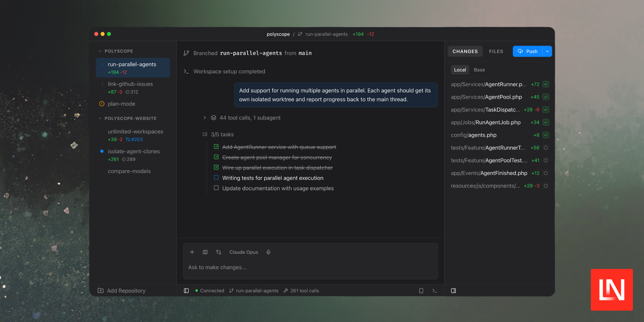This screenshot has width=644, height=322.
Task: Unstage AgentPool.php via its green checkmark toggle
Action: coord(545,97)
